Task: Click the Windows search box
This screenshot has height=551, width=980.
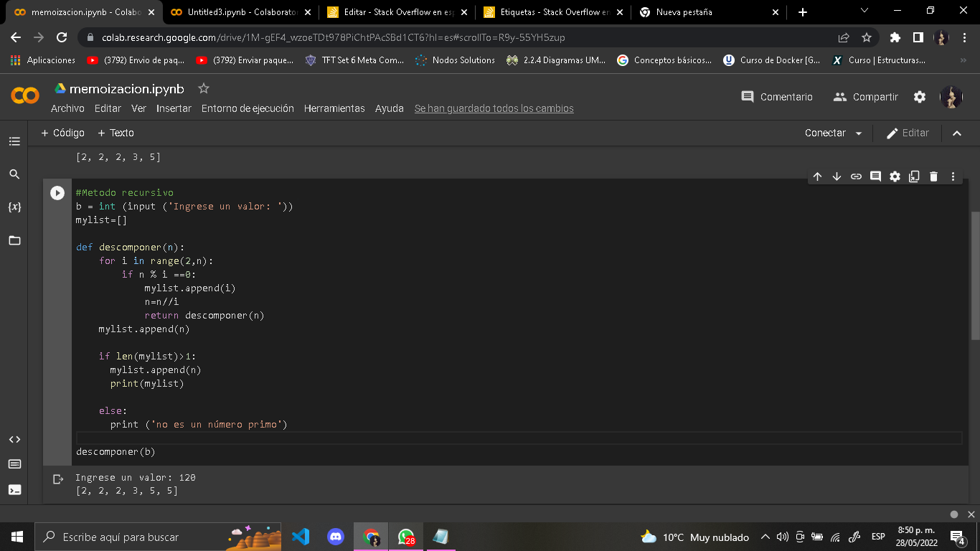Action: tap(156, 537)
